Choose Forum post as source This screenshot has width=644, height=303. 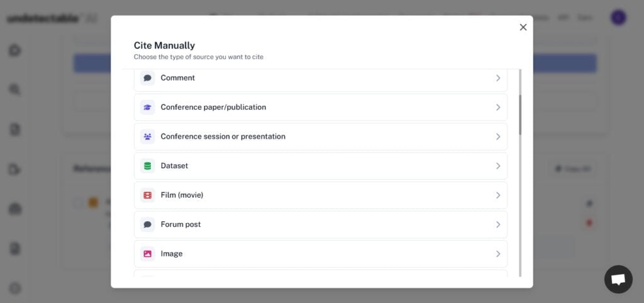(180, 224)
